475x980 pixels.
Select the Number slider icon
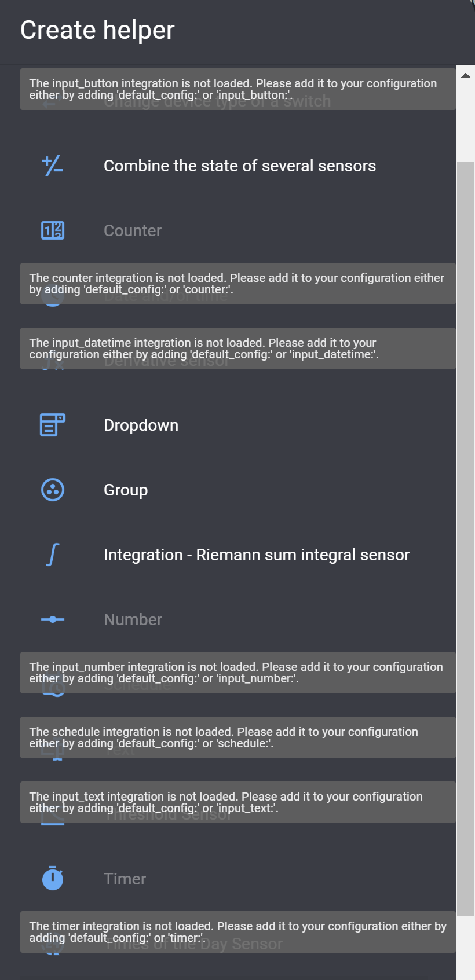click(x=52, y=619)
